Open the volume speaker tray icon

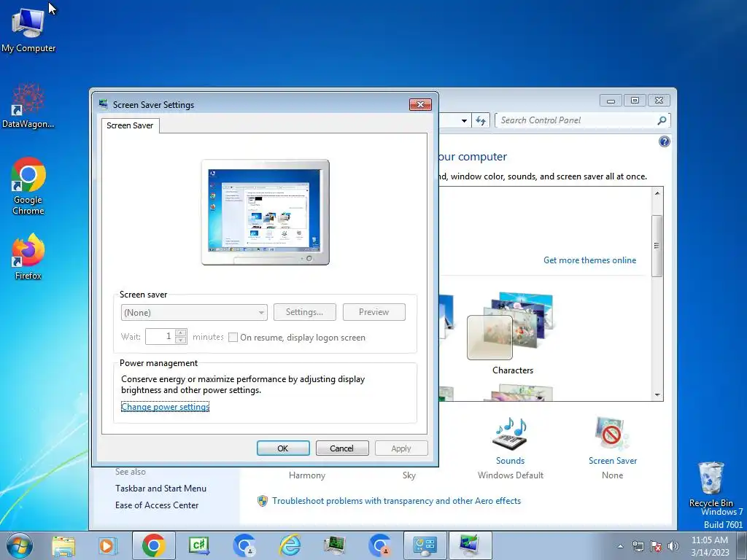(673, 546)
